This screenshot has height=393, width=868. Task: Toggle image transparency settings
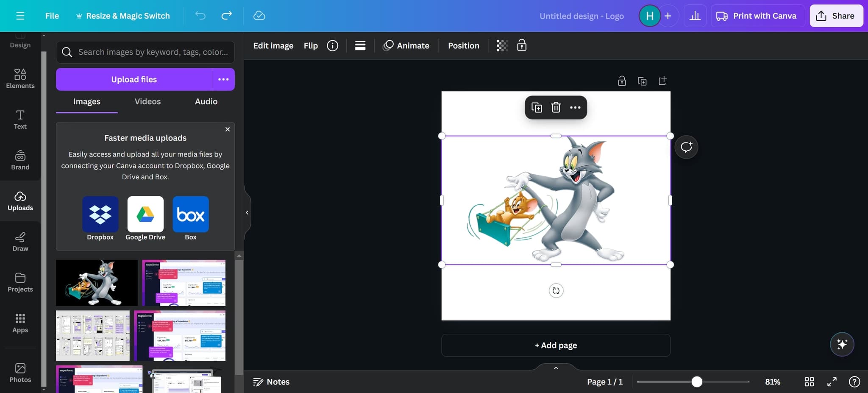(502, 45)
